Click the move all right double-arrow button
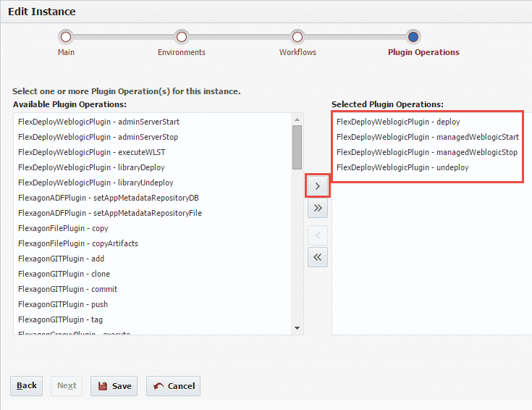This screenshot has height=410, width=532. point(318,208)
